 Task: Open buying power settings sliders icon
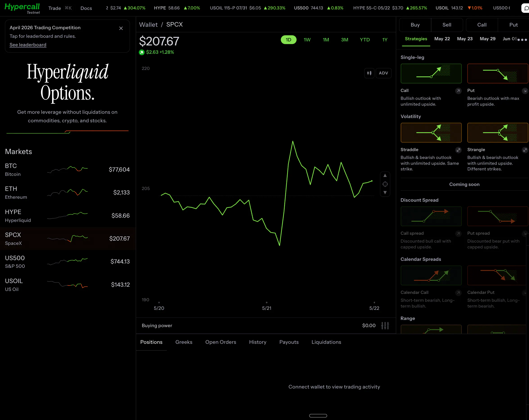(x=385, y=325)
